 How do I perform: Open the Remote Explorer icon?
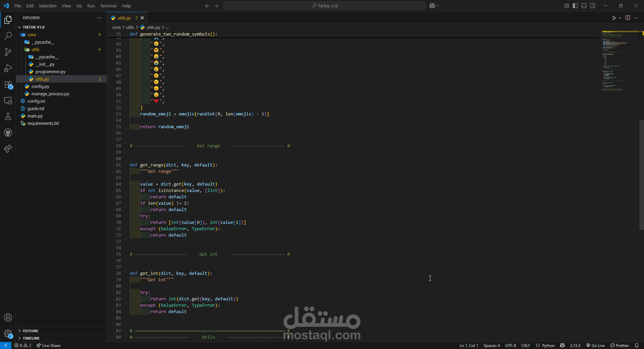coord(8,101)
